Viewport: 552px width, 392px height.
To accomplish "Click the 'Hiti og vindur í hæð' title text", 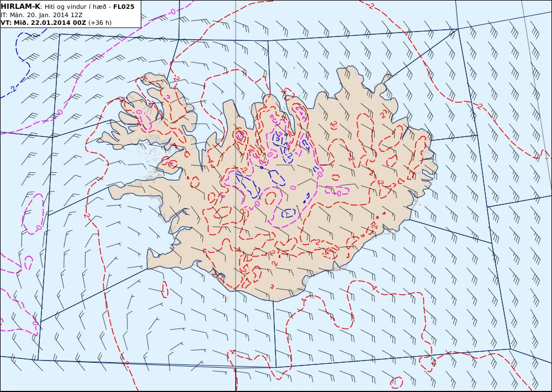I will coord(75,7).
